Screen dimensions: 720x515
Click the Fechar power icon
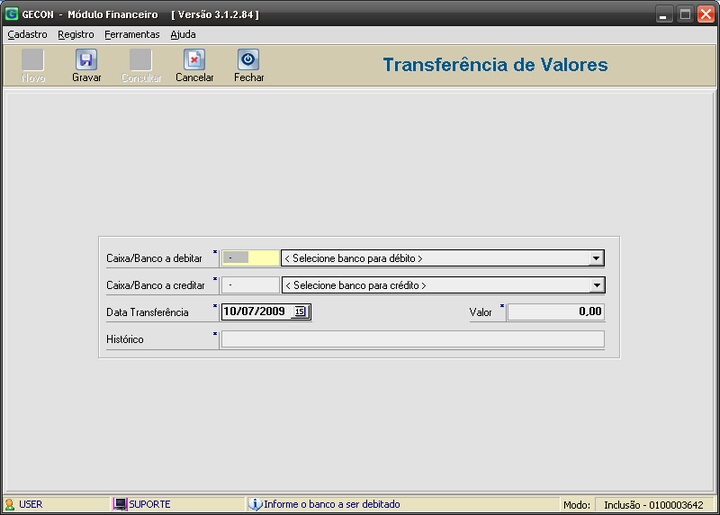point(248,60)
